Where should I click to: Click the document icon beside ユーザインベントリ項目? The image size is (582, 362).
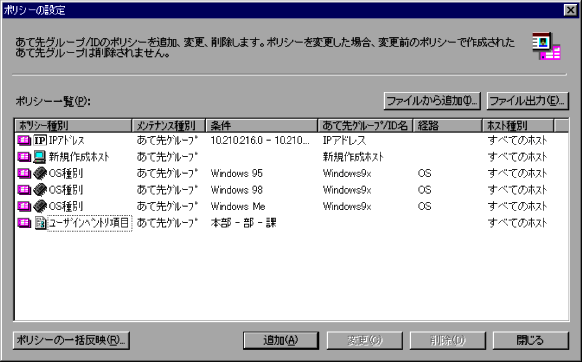pos(40,223)
